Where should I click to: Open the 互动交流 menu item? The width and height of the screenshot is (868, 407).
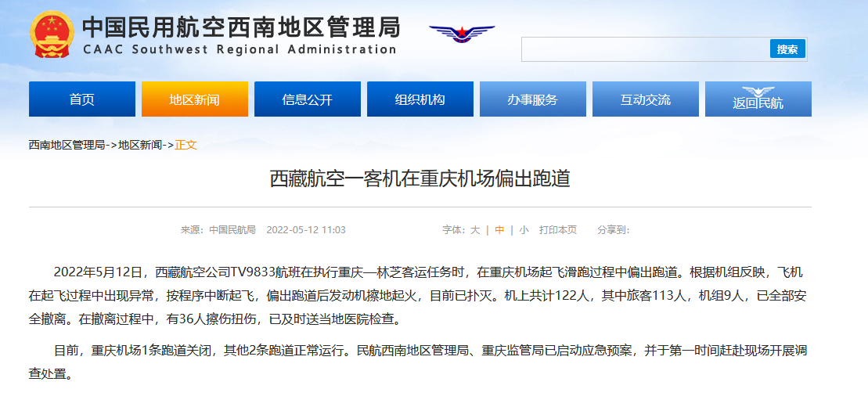click(x=646, y=99)
